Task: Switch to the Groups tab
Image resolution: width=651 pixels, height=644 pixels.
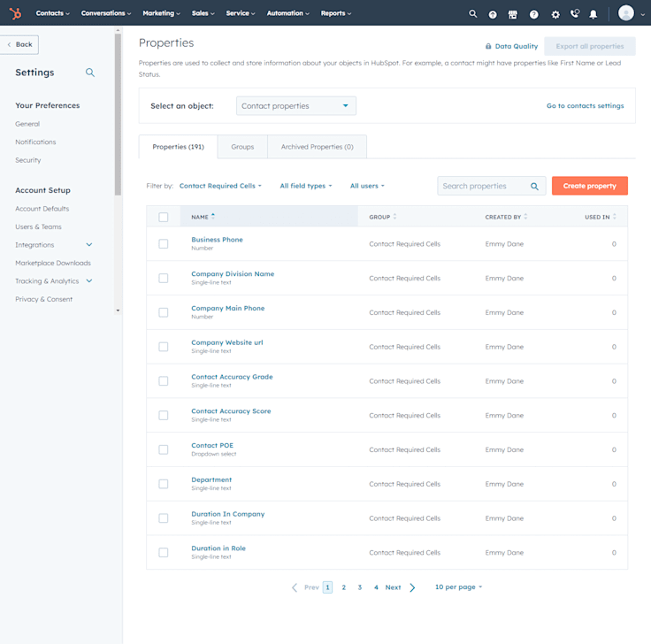Action: [x=242, y=147]
